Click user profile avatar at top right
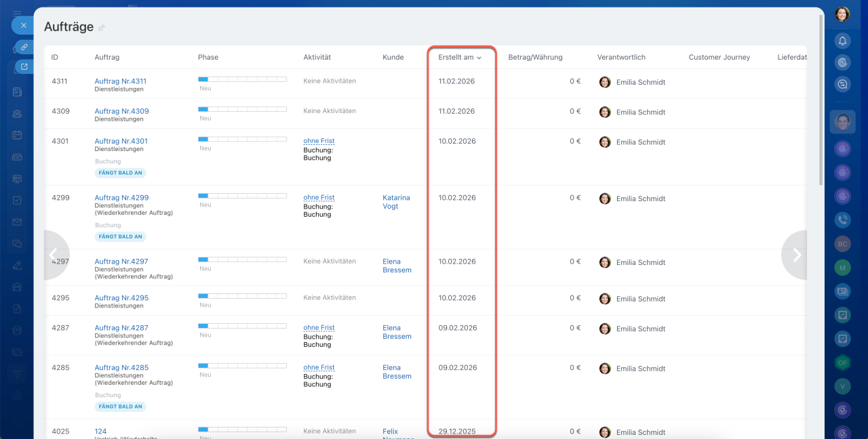Image resolution: width=868 pixels, height=439 pixels. pyautogui.click(x=842, y=14)
